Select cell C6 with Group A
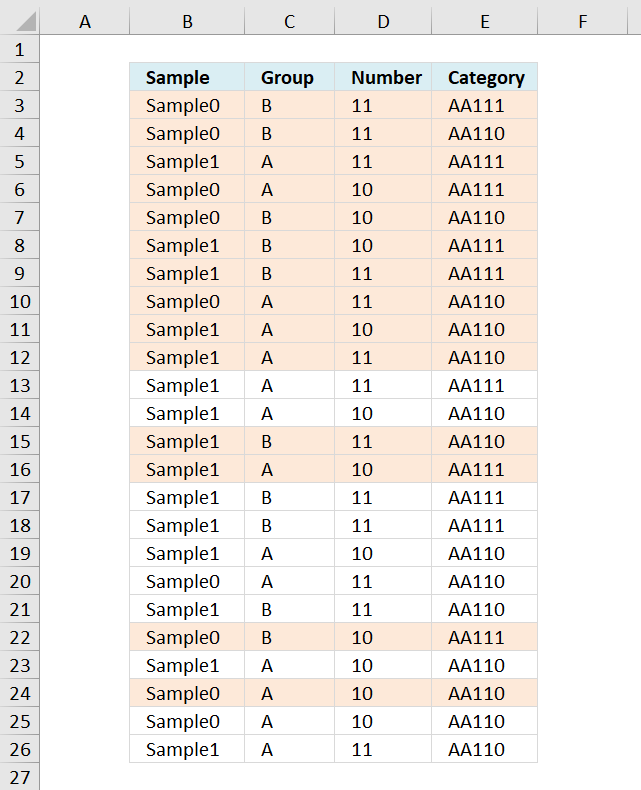The height and width of the screenshot is (790, 641). 289,189
